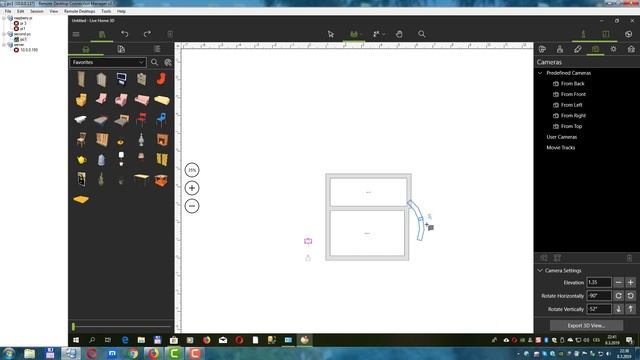The width and height of the screenshot is (640, 360).
Task: Increase Elevation with plus button
Action: pyautogui.click(x=631, y=282)
